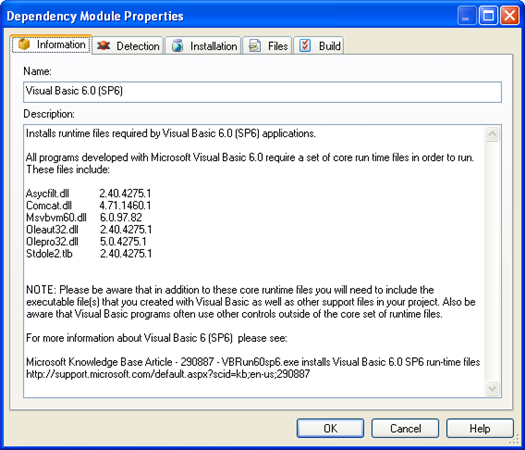Click the Stdole2.tlb entry
Image resolution: width=525 pixels, height=450 pixels.
point(49,254)
